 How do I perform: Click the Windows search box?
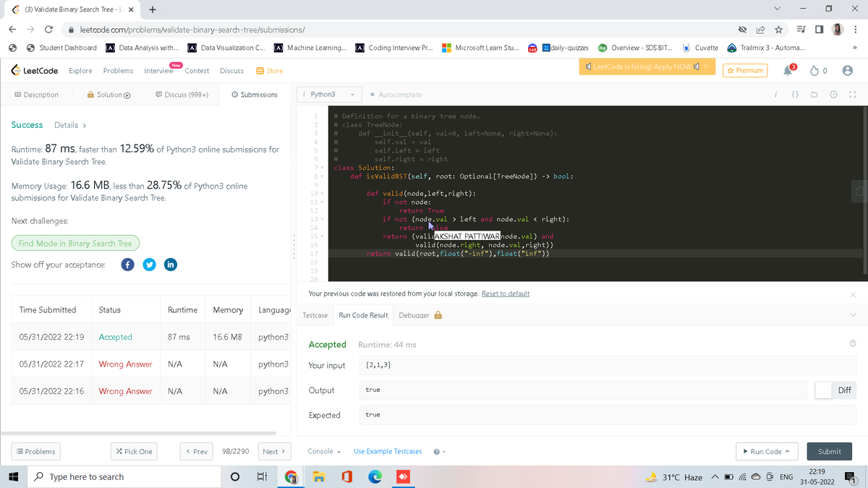[124, 477]
